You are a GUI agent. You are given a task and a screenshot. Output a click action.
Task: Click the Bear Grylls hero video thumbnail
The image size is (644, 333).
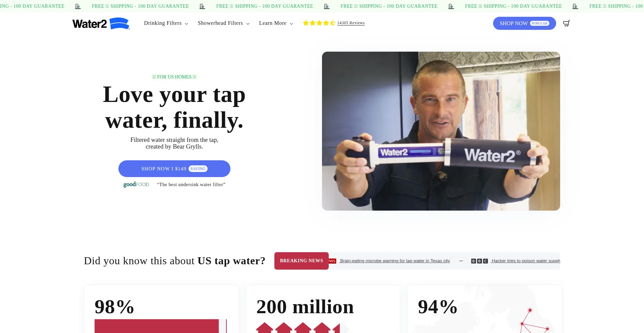pos(441,131)
